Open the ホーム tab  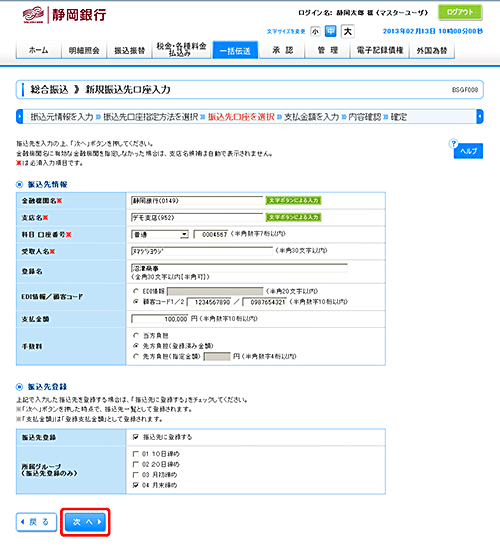tap(38, 50)
